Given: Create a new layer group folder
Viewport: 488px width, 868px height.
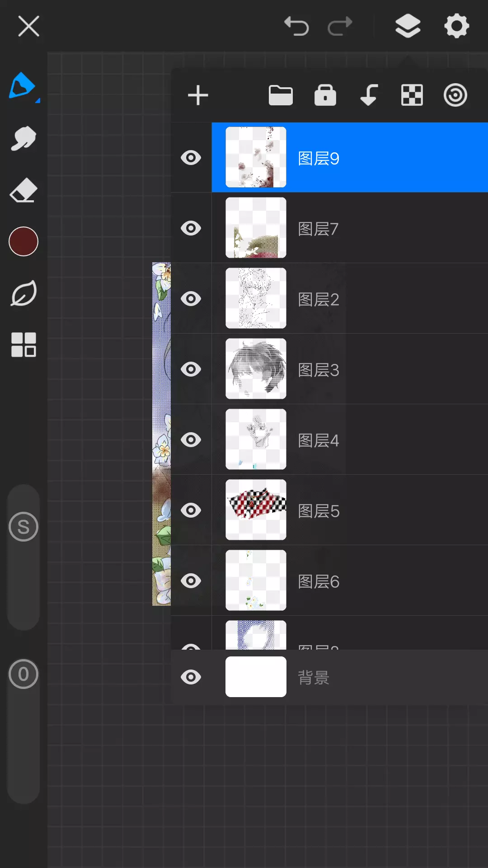Looking at the screenshot, I should [281, 95].
